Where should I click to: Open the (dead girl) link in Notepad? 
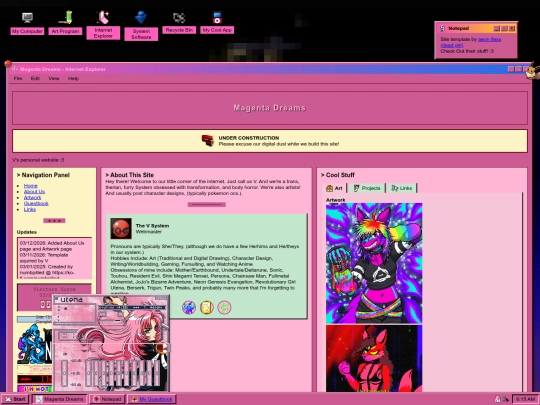452,45
